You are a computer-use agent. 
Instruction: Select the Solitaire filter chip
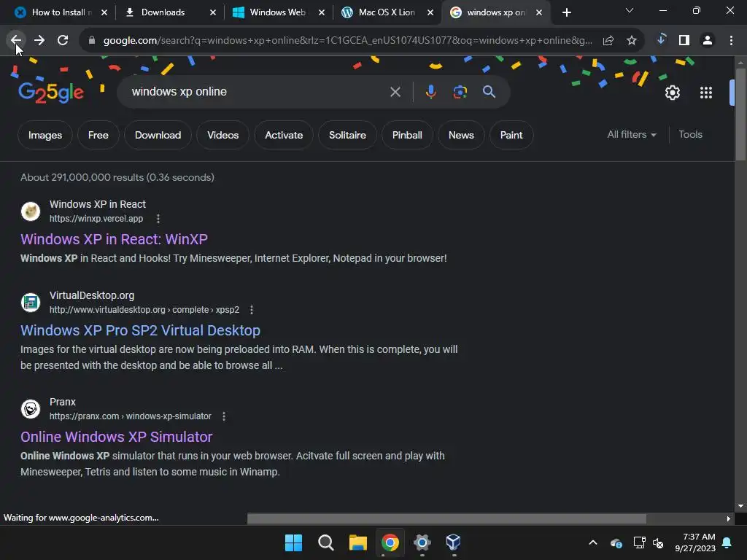point(347,135)
